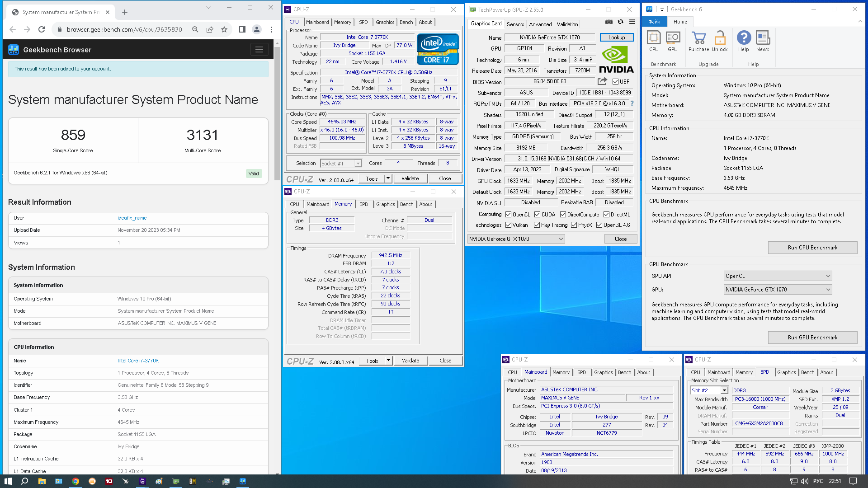This screenshot has height=488, width=868.
Task: Click browser back arrow
Action: click(13, 29)
